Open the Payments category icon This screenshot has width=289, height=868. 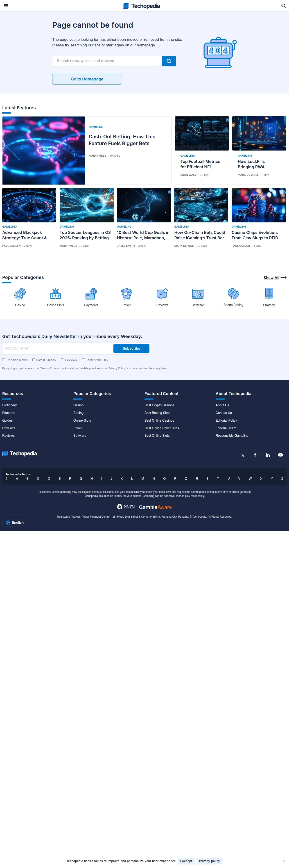click(91, 294)
